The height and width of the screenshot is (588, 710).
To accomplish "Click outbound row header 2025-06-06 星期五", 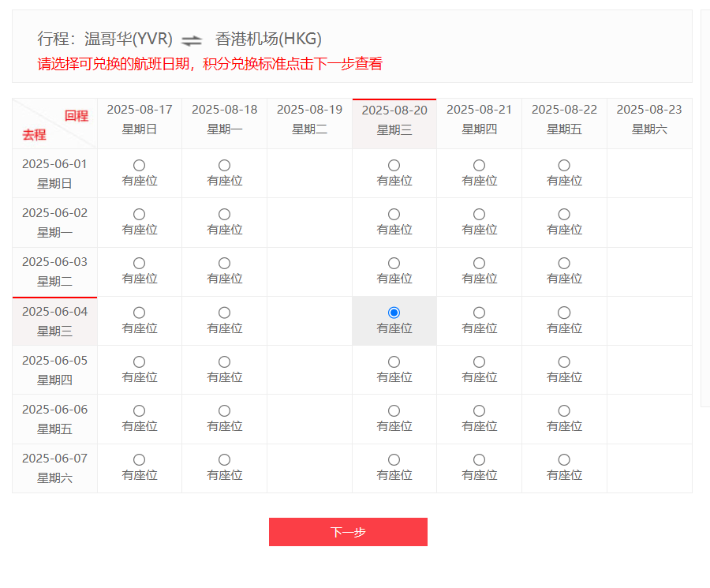I will [54, 419].
